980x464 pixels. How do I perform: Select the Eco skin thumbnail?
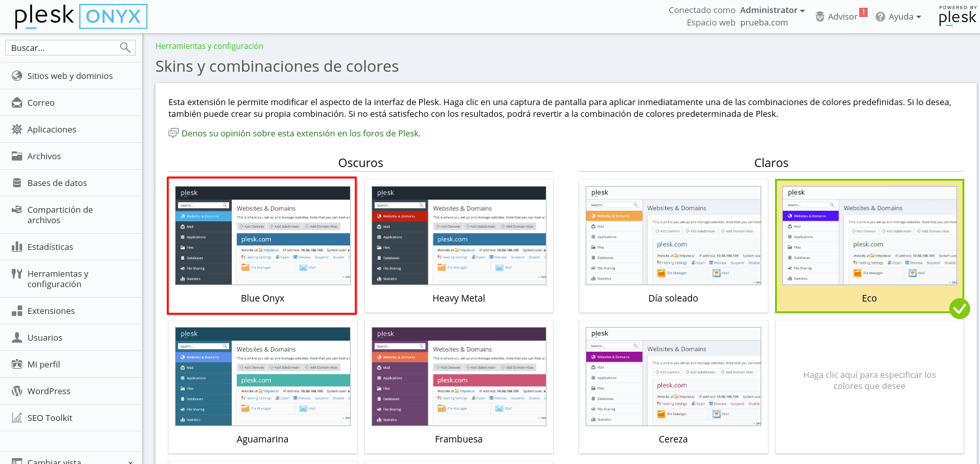pos(870,246)
